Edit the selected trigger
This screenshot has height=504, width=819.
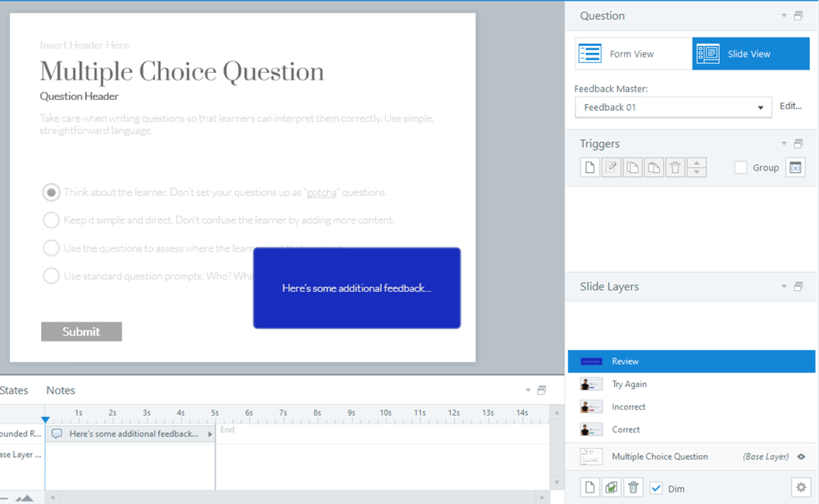coord(611,168)
